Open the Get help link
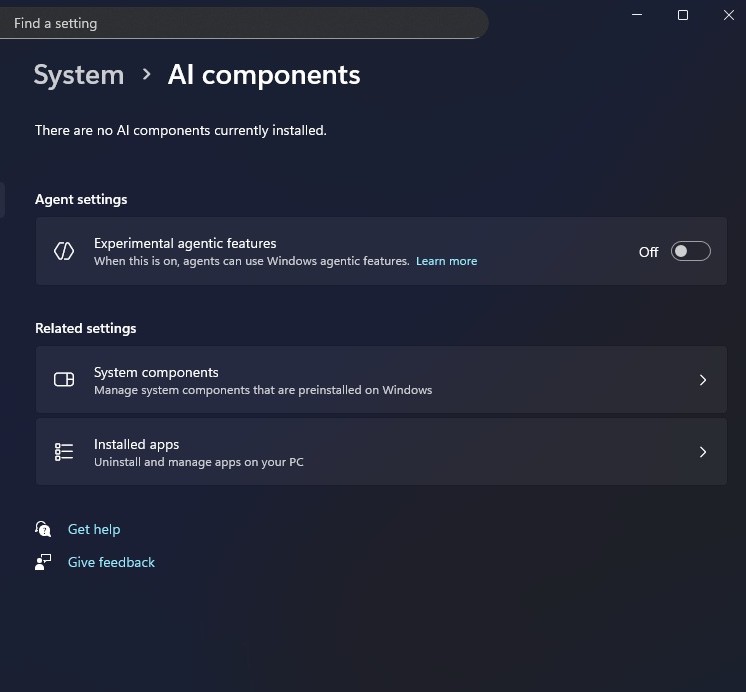 [x=94, y=529]
